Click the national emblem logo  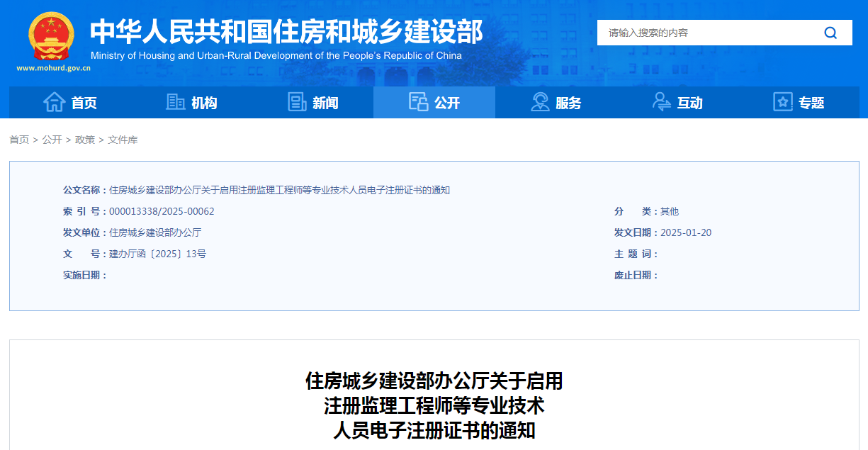point(51,36)
